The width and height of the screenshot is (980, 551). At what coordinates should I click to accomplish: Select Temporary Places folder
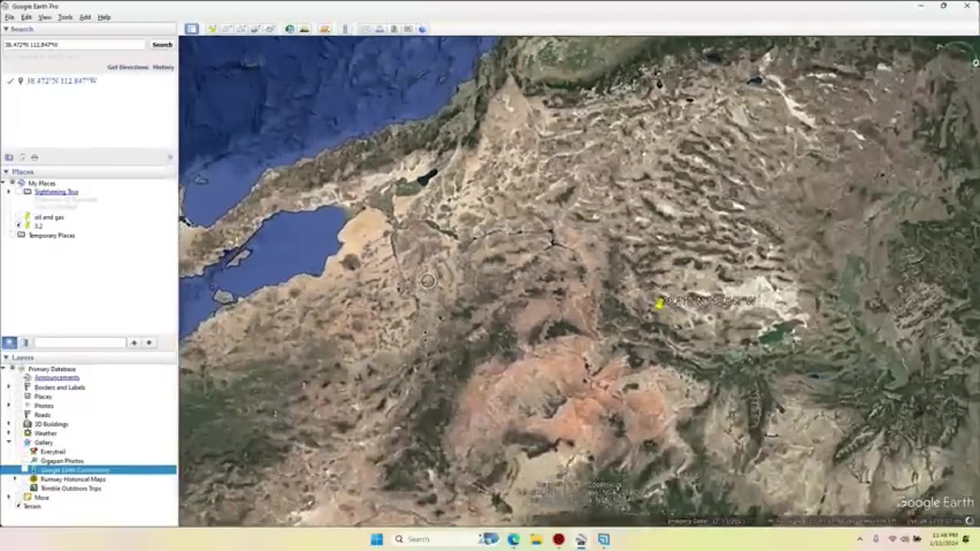coord(51,236)
